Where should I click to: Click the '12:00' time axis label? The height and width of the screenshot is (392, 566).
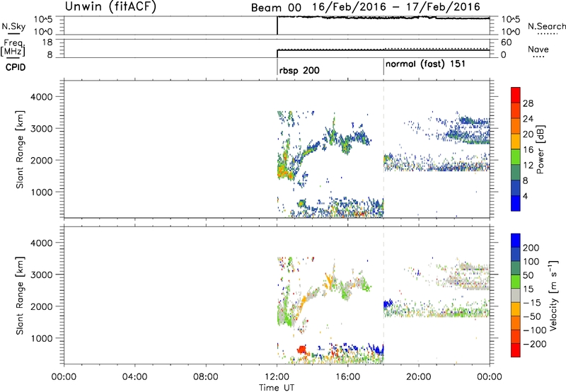(277, 377)
